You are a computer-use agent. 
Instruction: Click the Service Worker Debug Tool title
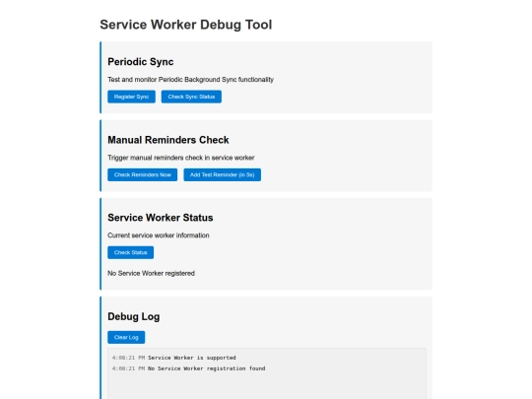tap(186, 25)
